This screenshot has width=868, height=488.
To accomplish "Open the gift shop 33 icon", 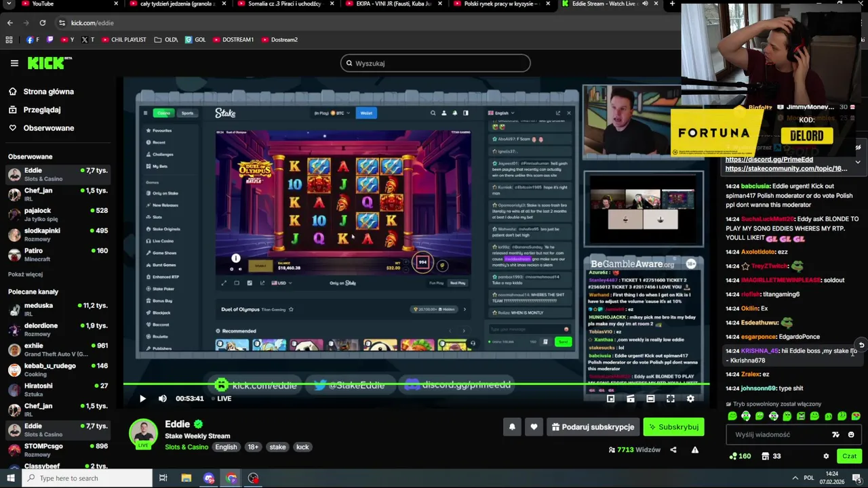I will point(772,456).
